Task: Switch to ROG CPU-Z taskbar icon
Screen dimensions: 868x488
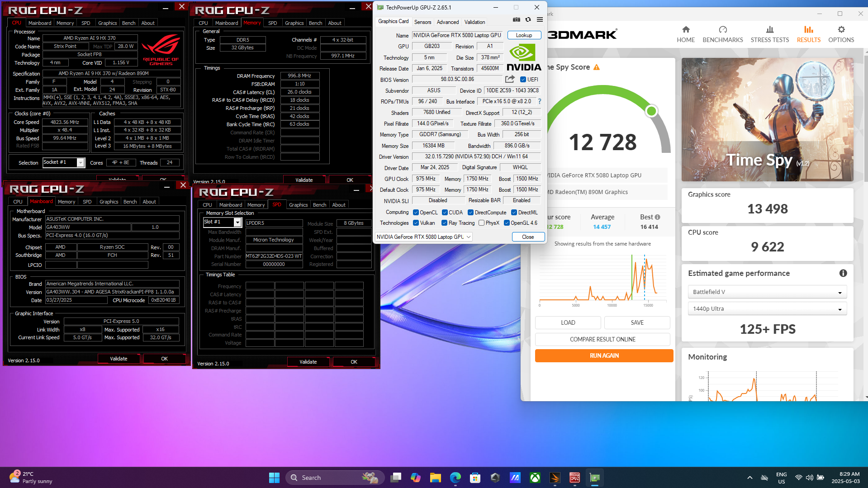Action: point(575,478)
